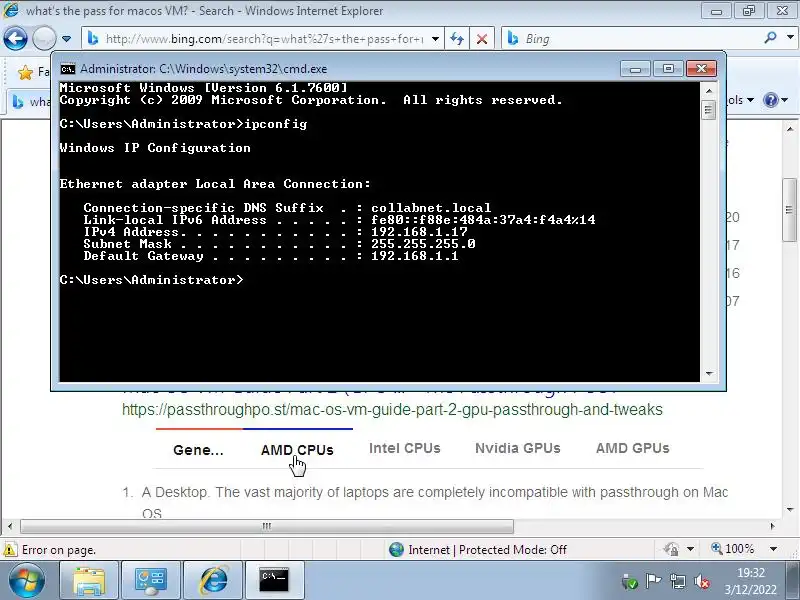Image resolution: width=800 pixels, height=600 pixels.
Task: Expand the help menu dropdown arrow
Action: coord(785,100)
